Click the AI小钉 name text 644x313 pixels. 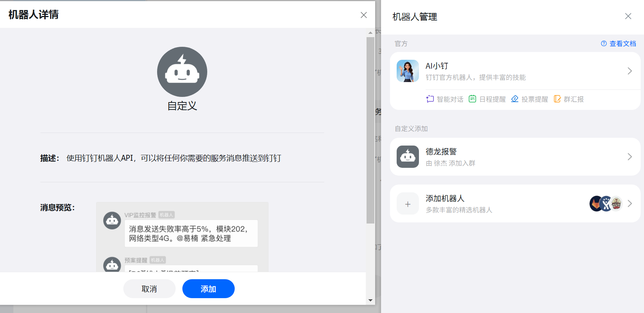(437, 66)
